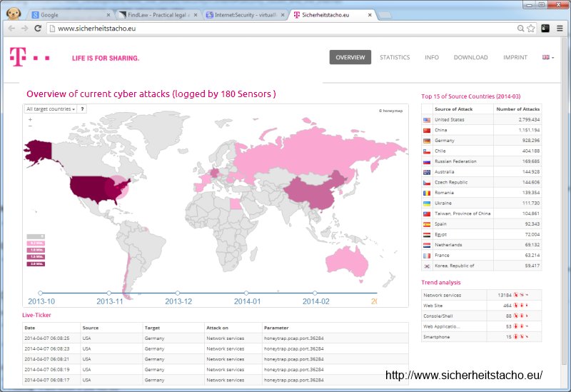The width and height of the screenshot is (571, 392).
Task: Click the Network services trend icons
Action: click(521, 295)
